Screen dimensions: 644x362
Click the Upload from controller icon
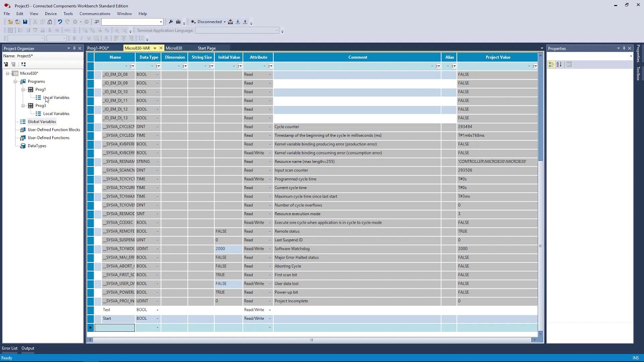(x=245, y=22)
